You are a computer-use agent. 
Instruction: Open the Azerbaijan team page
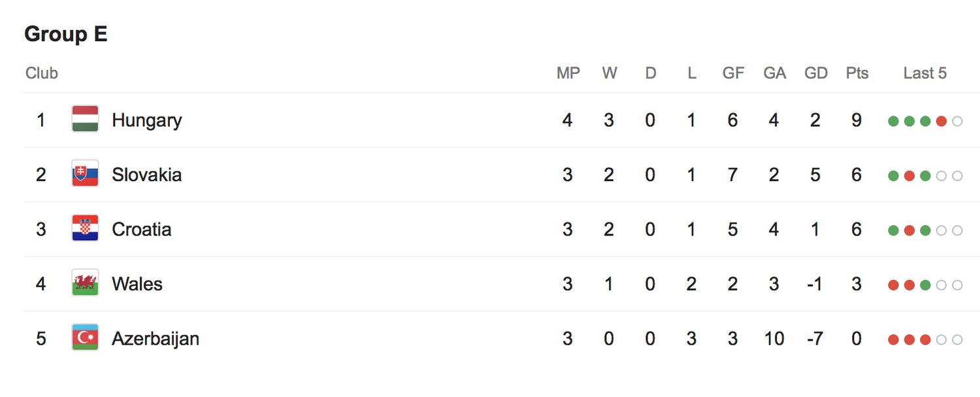pos(155,339)
